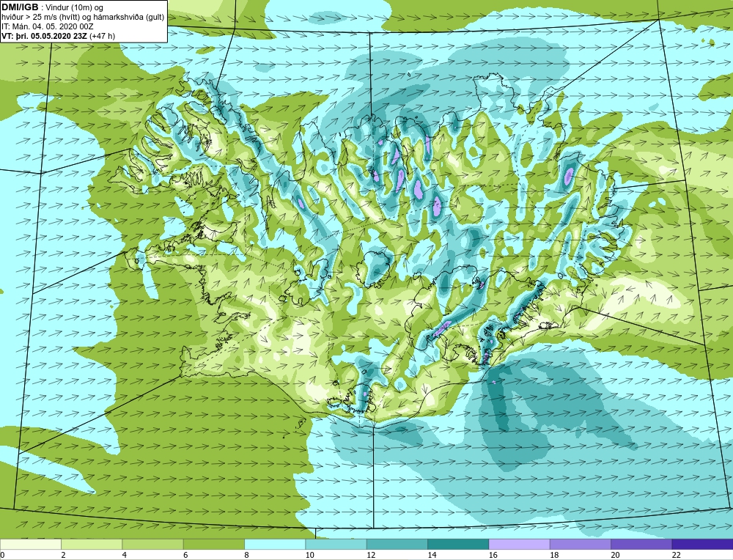This screenshot has width=733, height=560.
Task: Click the legend scale label "20"
Action: [615, 555]
